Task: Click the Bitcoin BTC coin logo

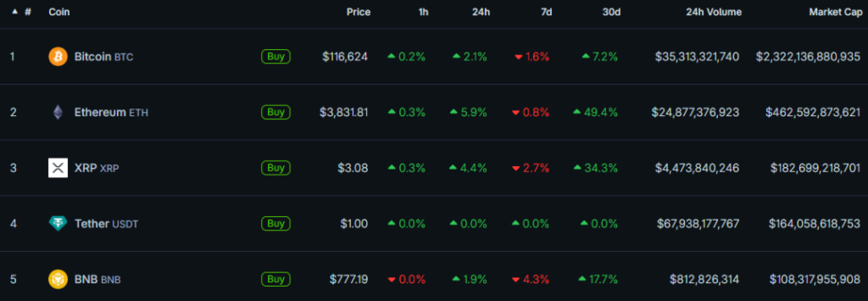Action: point(57,57)
